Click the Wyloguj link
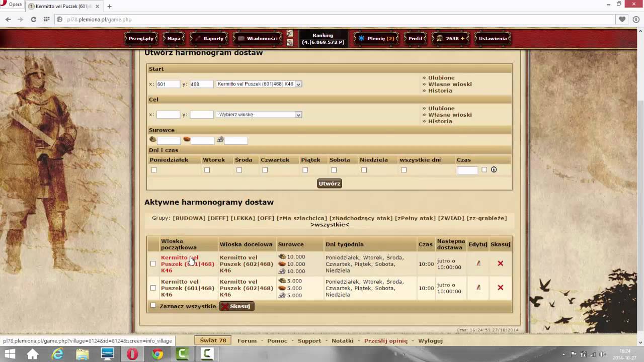The image size is (644, 362). (430, 340)
